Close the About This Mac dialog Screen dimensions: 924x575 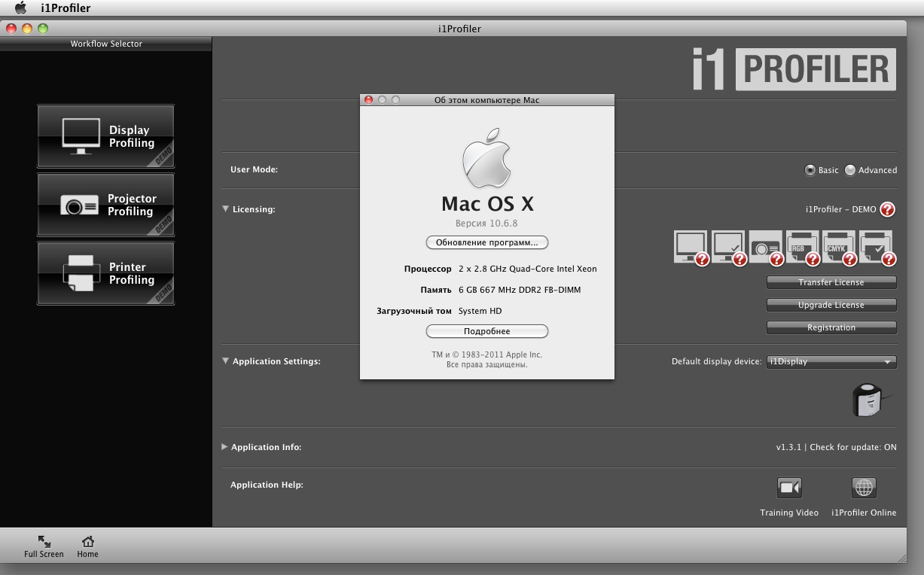(368, 99)
